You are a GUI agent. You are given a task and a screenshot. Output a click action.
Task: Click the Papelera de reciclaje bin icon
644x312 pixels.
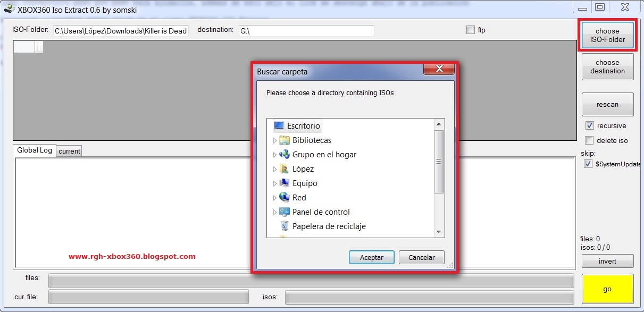click(x=285, y=226)
